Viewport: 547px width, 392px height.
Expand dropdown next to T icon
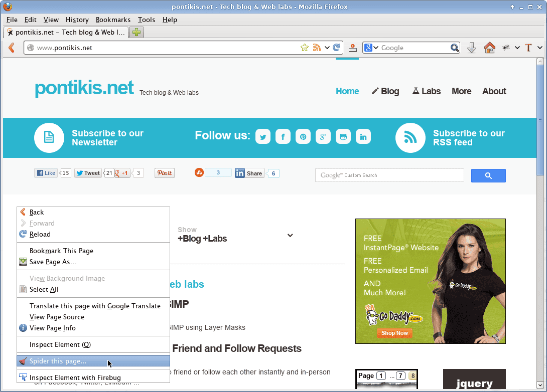(539, 48)
